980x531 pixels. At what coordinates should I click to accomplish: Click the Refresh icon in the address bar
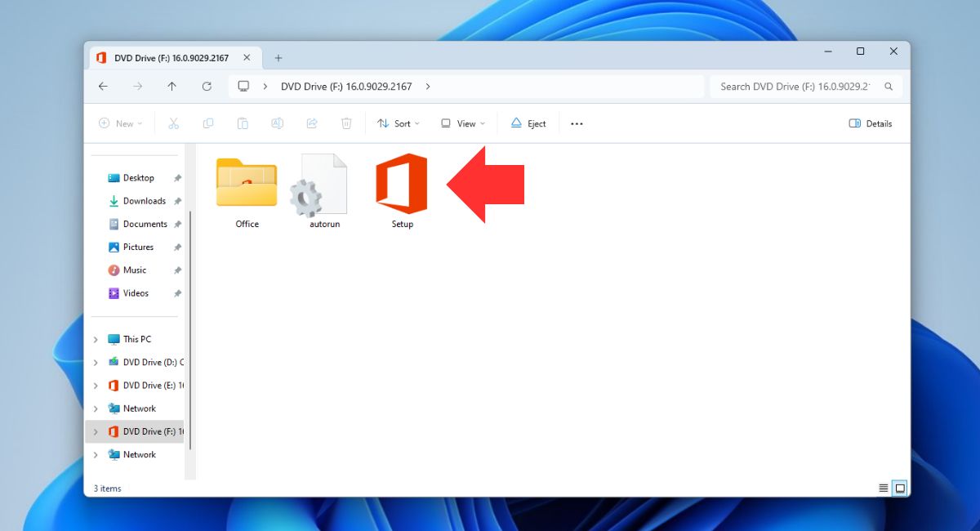pyautogui.click(x=207, y=86)
